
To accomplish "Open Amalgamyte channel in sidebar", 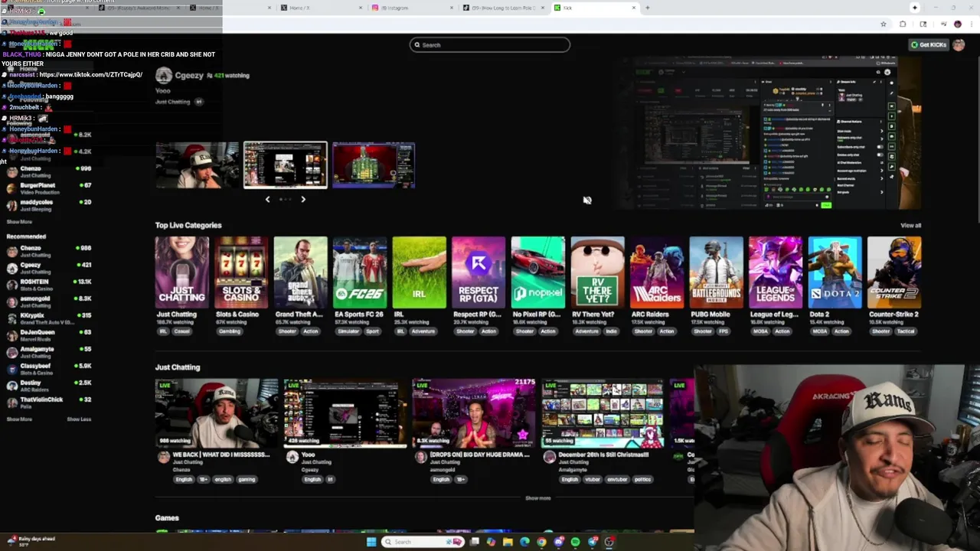I will [x=49, y=352].
